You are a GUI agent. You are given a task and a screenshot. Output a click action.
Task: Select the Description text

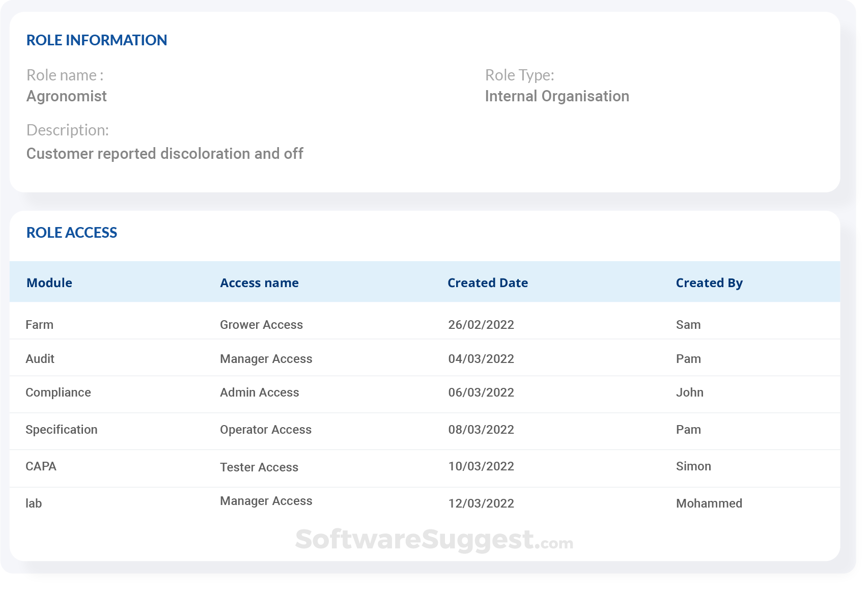[165, 153]
